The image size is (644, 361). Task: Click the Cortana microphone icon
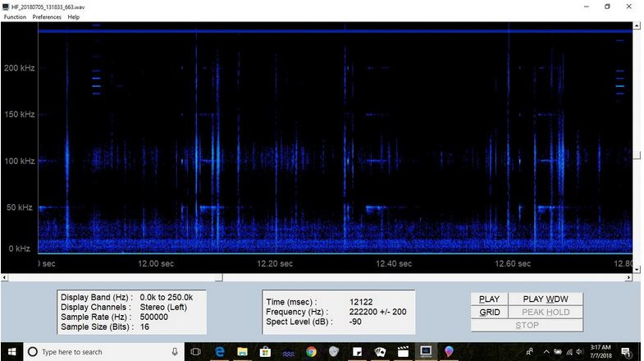(175, 352)
